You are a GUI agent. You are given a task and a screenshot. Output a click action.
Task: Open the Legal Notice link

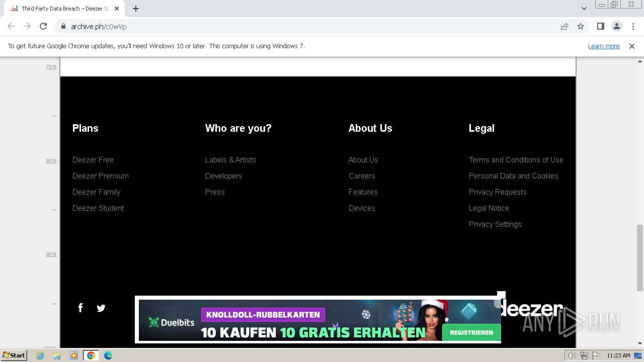click(489, 208)
